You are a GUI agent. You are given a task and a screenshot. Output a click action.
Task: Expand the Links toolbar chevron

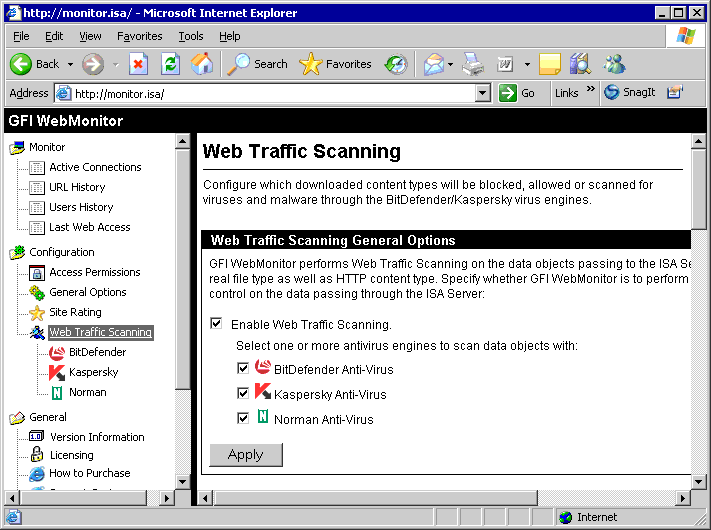tap(590, 89)
